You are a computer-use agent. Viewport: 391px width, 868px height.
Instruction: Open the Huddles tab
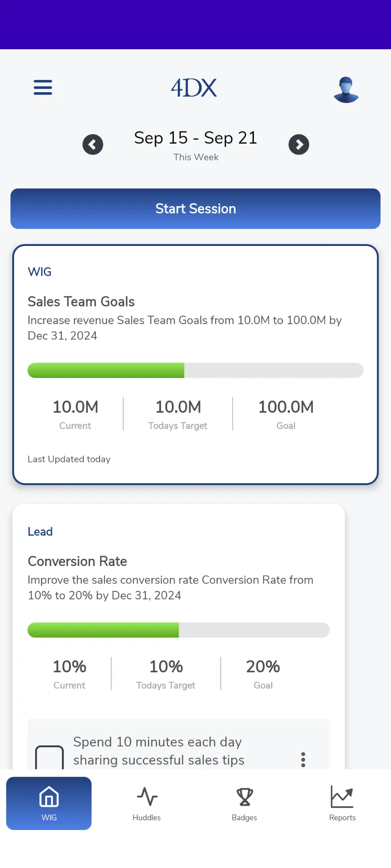tap(147, 803)
